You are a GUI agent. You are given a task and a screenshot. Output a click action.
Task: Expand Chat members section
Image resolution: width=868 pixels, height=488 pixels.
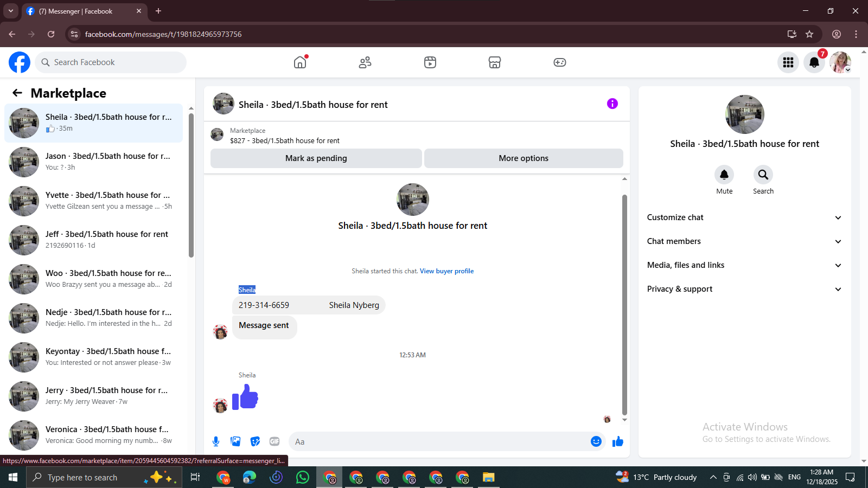pyautogui.click(x=744, y=241)
